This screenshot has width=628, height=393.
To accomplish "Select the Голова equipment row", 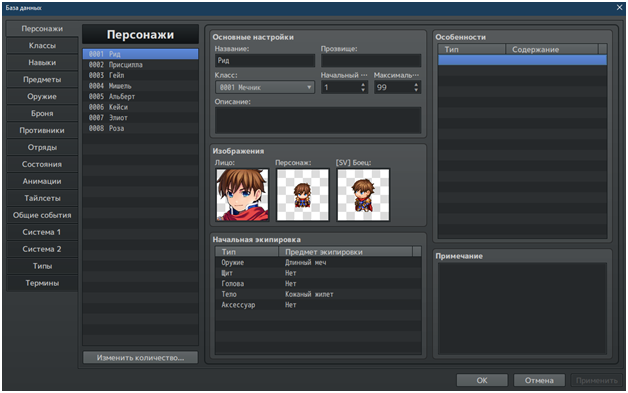I will [318, 284].
